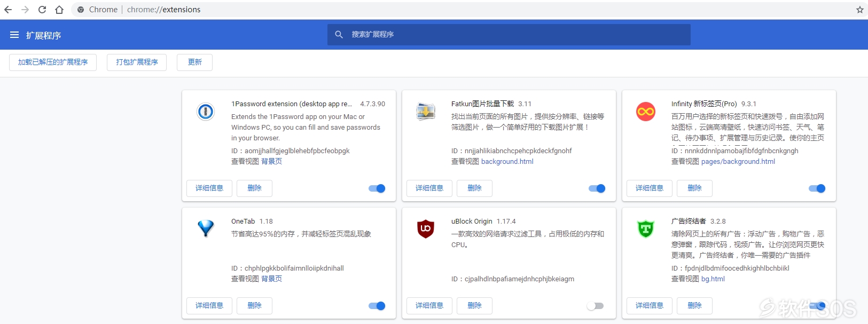
Task: Click the 1Password extension name
Action: tap(292, 104)
